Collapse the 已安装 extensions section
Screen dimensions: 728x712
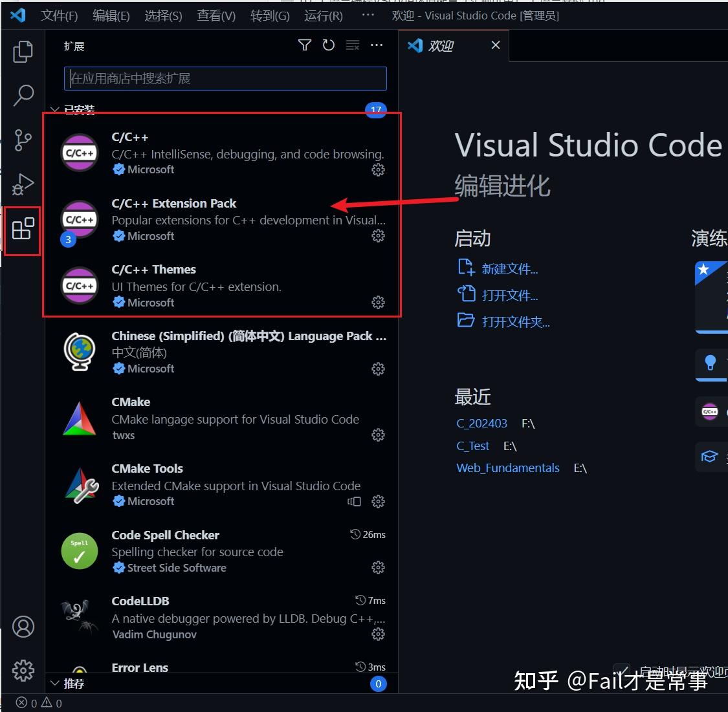click(x=55, y=109)
